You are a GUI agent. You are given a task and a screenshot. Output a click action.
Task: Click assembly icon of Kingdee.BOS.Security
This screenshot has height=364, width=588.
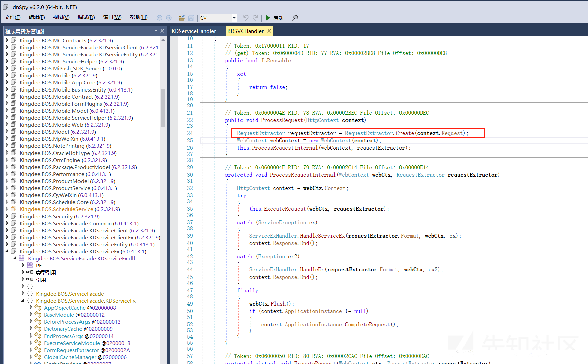coord(14,216)
